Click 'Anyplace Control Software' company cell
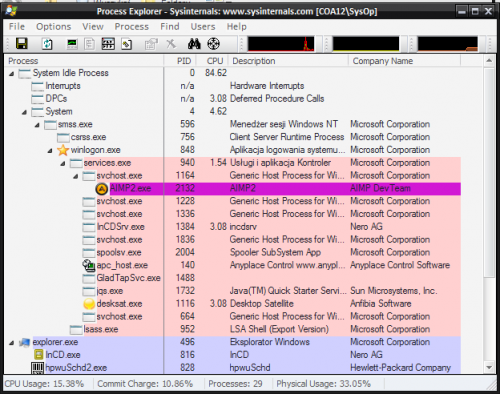Screen dimensions: 500x394 point(400,265)
